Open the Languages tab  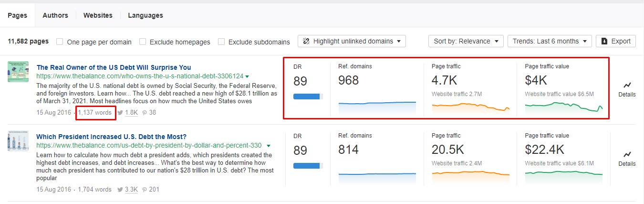click(x=145, y=15)
